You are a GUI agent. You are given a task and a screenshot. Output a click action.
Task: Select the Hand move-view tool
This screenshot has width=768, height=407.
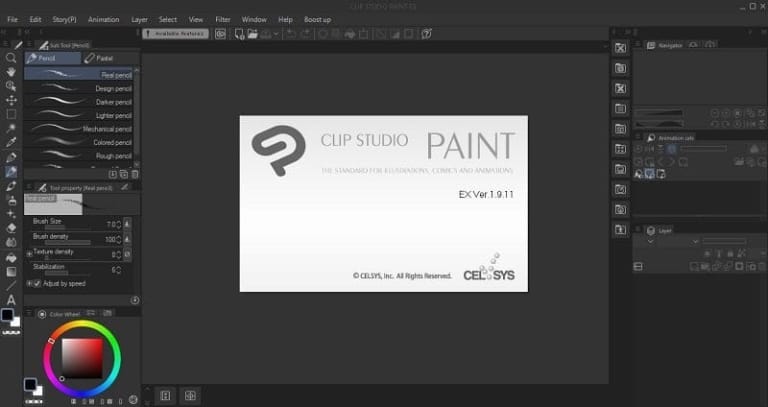[11, 72]
